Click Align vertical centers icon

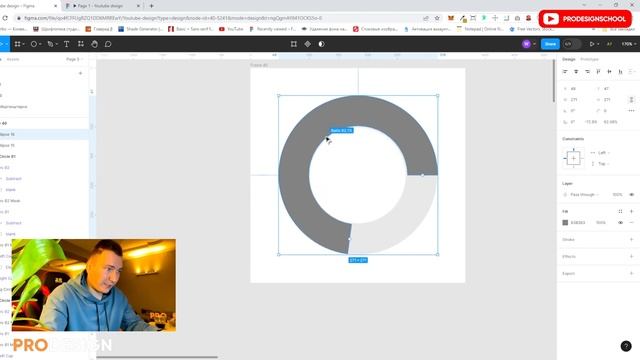click(609, 72)
